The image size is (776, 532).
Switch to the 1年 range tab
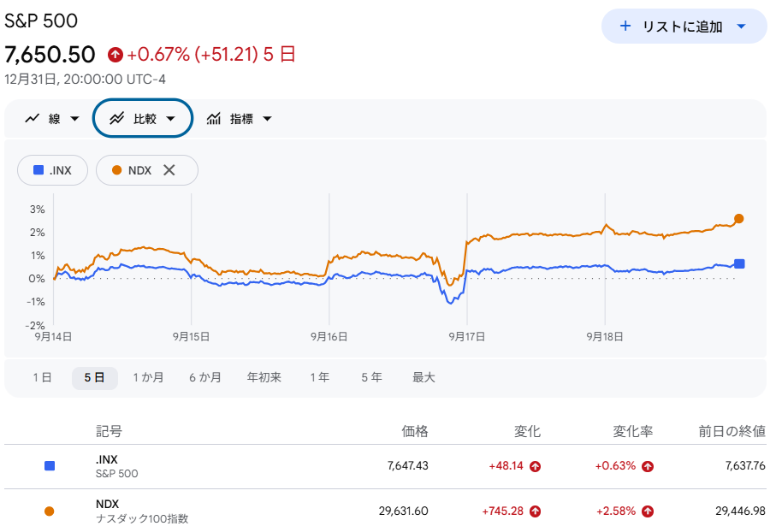(320, 378)
